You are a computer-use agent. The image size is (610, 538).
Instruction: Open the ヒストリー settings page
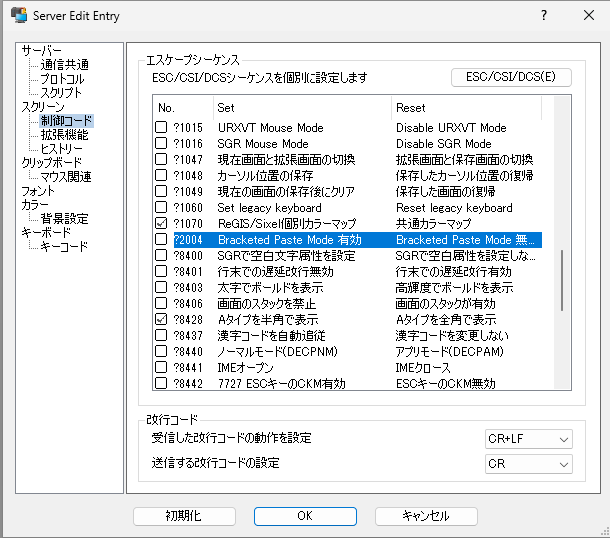coord(62,149)
